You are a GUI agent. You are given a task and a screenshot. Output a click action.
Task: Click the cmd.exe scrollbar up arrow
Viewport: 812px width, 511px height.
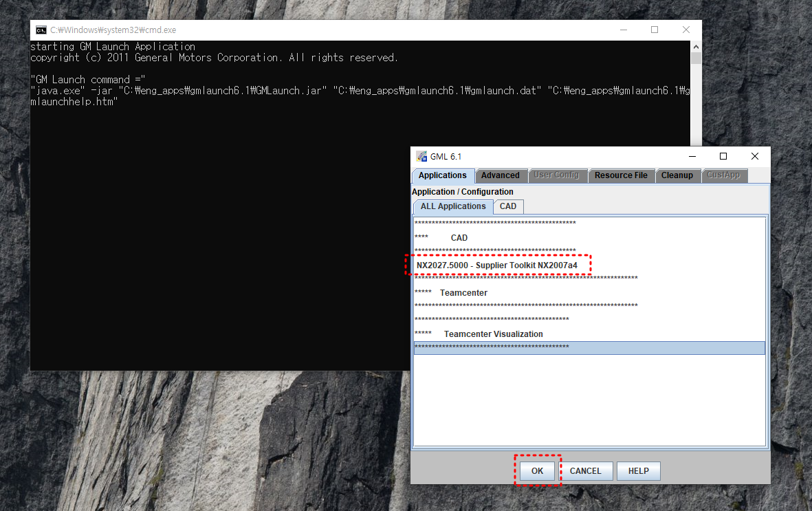(x=696, y=47)
